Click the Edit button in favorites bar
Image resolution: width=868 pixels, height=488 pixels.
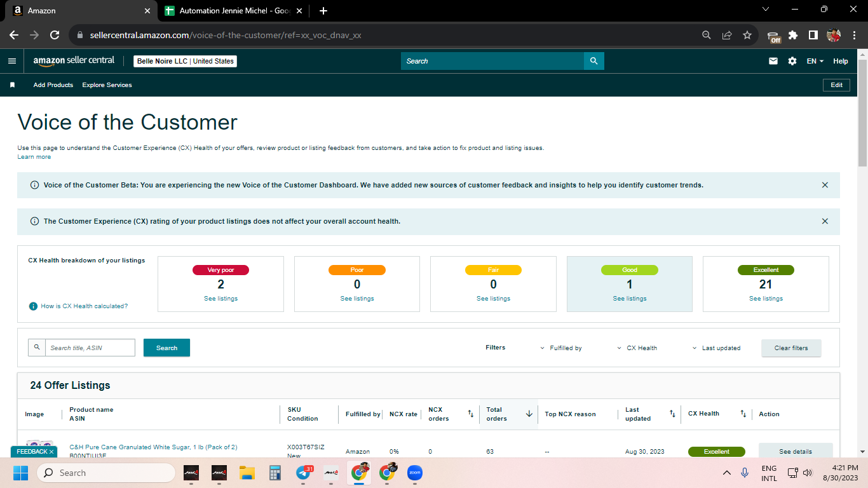[836, 85]
